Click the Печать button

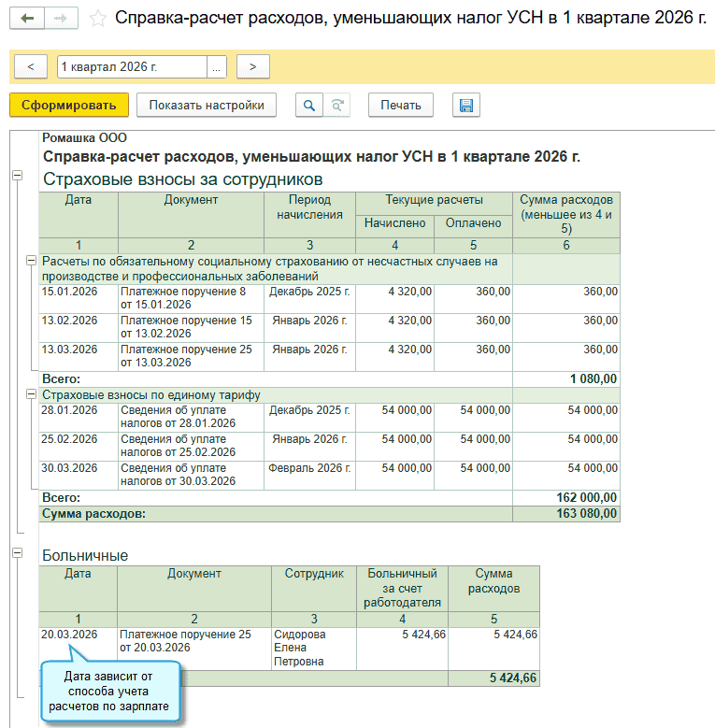point(401,106)
